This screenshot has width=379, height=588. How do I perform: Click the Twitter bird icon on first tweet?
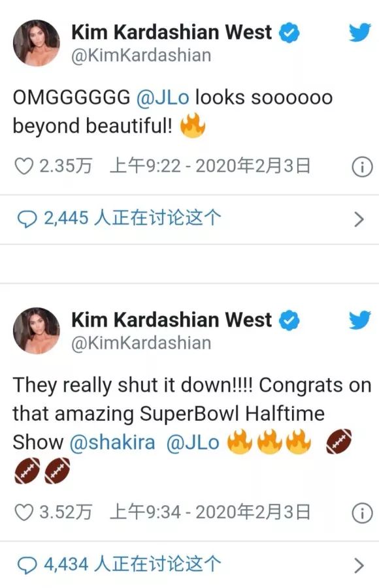pyautogui.click(x=360, y=33)
